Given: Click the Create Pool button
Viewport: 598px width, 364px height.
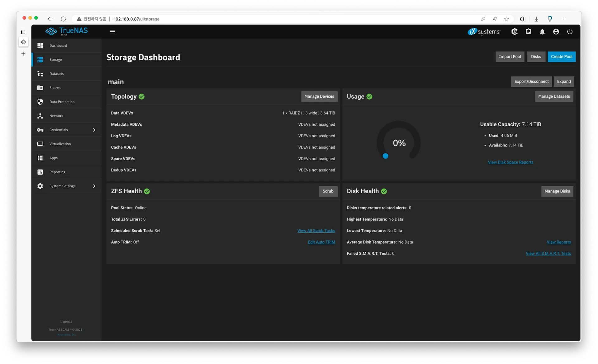Looking at the screenshot, I should tap(561, 57).
